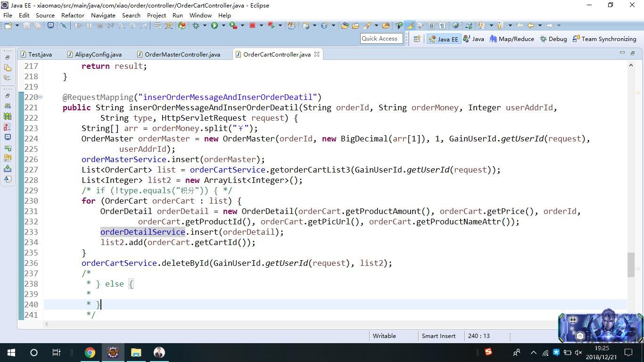Screen dimensions: 644x362
Task: Click the Save All icon
Action: (x=37, y=25)
